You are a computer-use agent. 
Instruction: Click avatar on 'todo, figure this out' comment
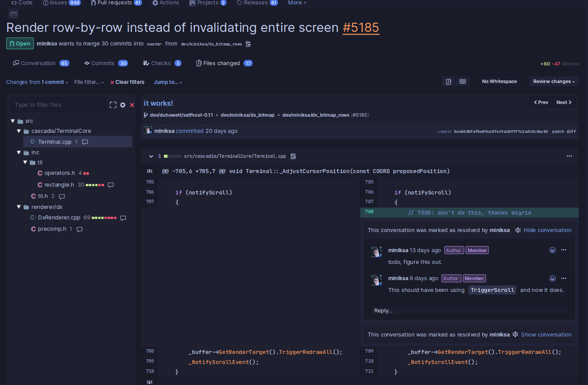[x=376, y=252]
